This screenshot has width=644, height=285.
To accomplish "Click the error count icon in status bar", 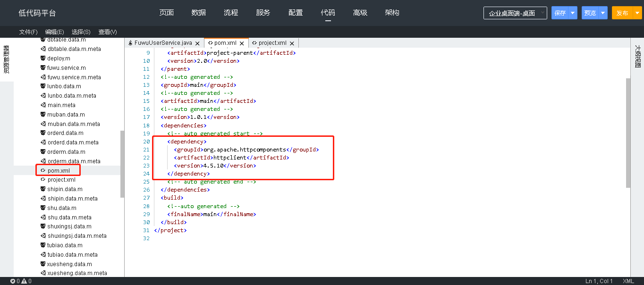I will coord(13,281).
